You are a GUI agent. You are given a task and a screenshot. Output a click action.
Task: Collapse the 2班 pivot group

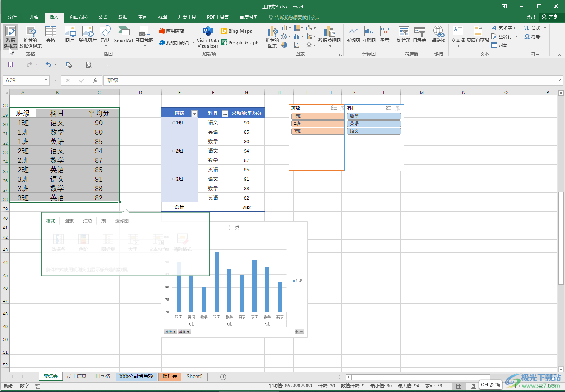click(174, 151)
